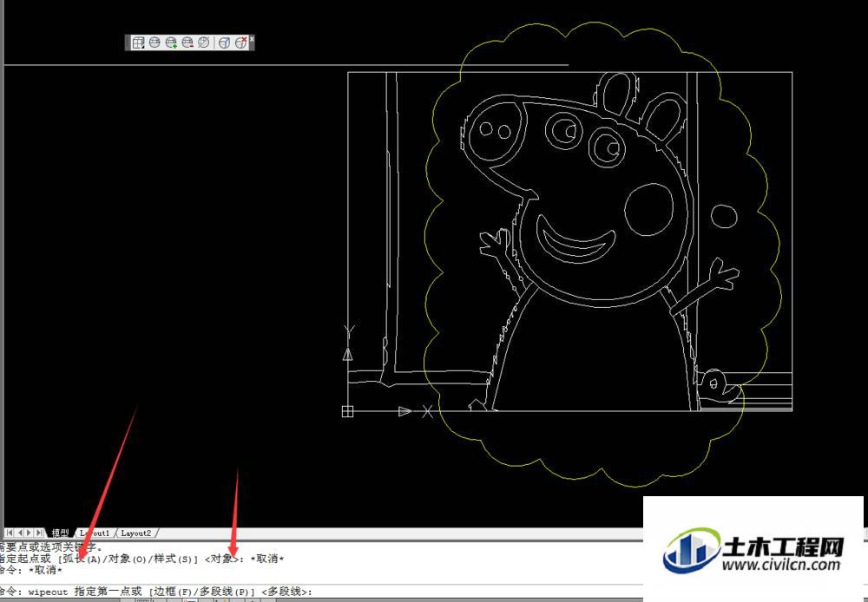Click '多段线(P)' option in command prompt
This screenshot has width=868, height=602.
224,592
